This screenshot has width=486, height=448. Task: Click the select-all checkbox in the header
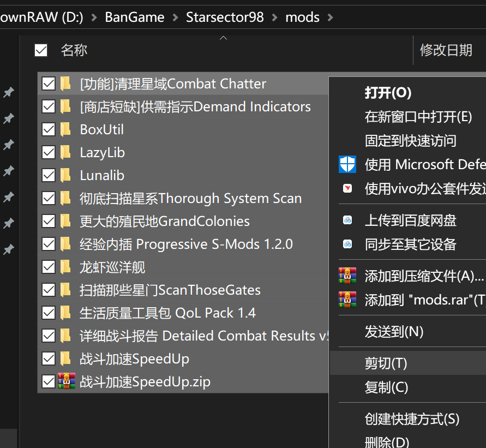[x=41, y=50]
